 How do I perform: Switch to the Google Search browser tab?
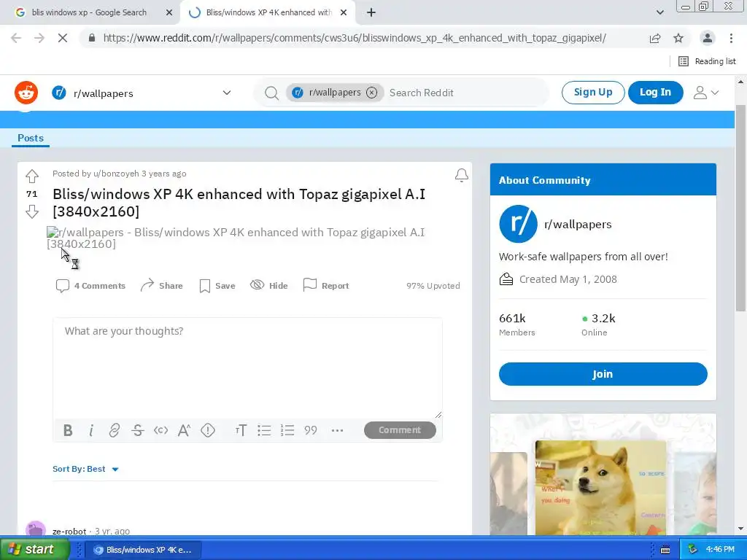pos(89,12)
